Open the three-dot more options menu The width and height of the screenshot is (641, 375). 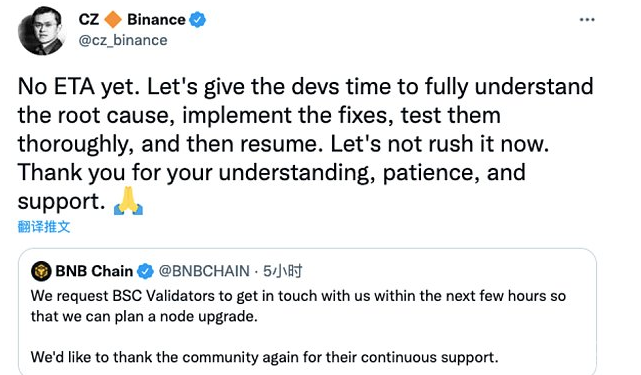(587, 20)
